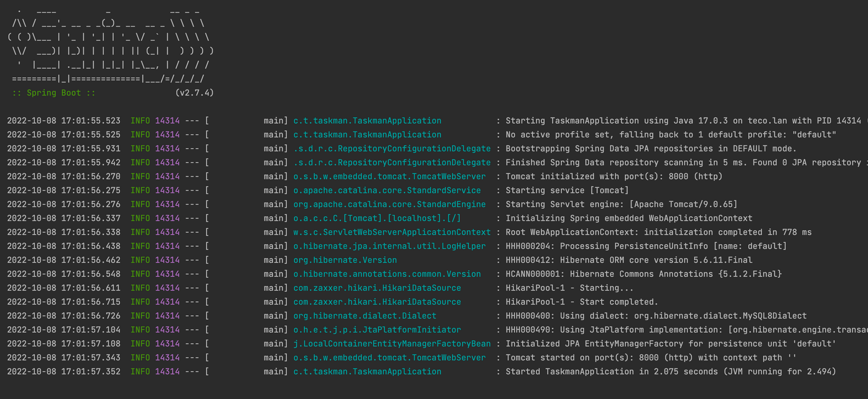868x399 pixels.
Task: Click the org.hibernate.Version logger name
Action: pyautogui.click(x=345, y=260)
